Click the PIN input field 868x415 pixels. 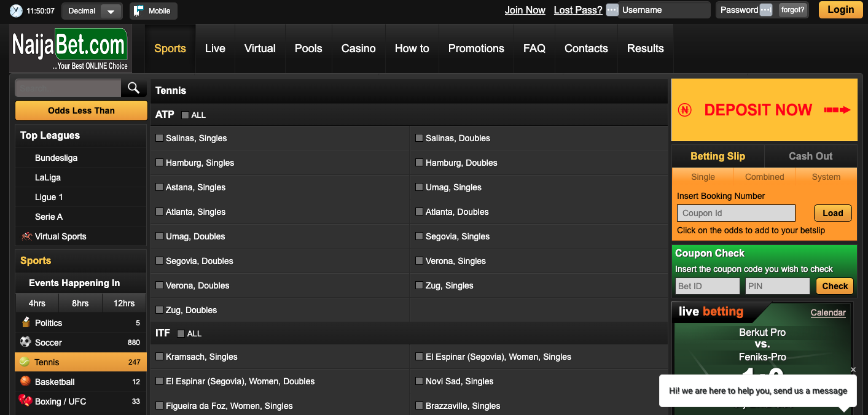click(778, 286)
